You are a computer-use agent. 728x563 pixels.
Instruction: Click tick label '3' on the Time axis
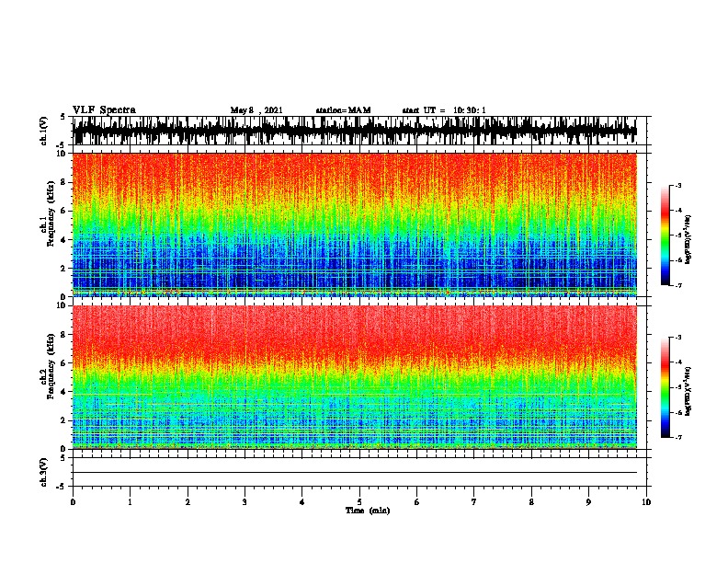coord(245,502)
